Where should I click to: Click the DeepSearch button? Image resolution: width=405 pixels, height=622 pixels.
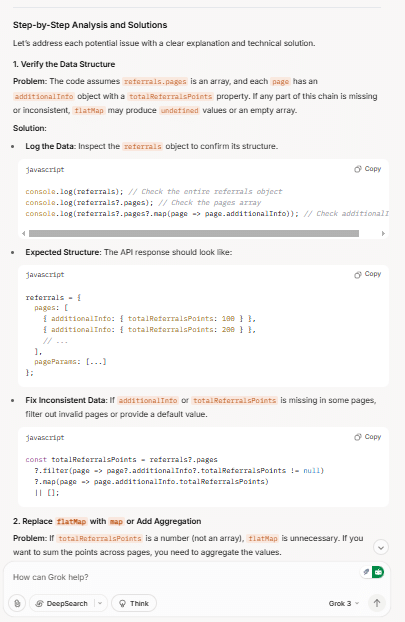pyautogui.click(x=61, y=603)
